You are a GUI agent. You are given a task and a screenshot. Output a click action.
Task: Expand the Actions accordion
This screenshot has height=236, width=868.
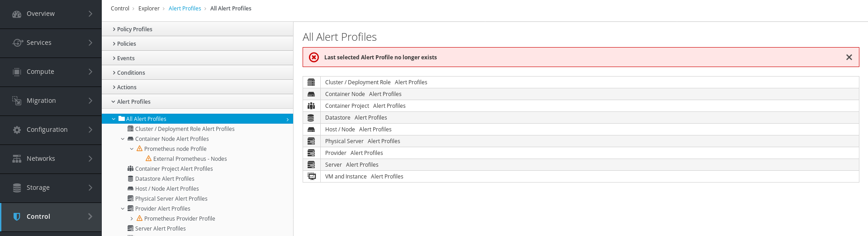(x=197, y=87)
